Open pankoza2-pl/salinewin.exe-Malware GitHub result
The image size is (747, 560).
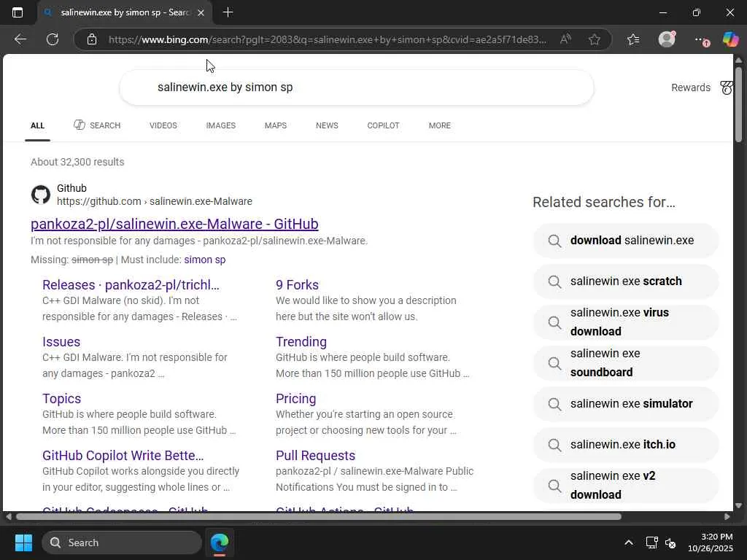point(174,224)
